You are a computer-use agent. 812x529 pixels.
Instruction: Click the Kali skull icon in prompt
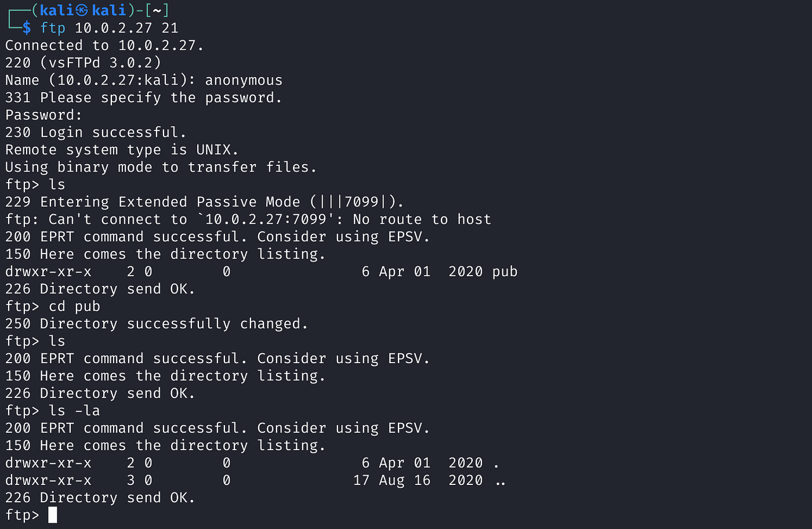(x=82, y=10)
